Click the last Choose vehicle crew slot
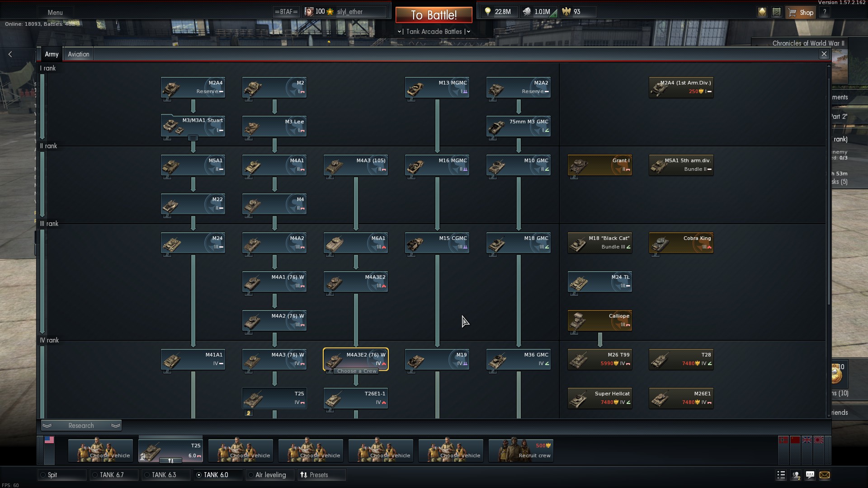 point(451,450)
